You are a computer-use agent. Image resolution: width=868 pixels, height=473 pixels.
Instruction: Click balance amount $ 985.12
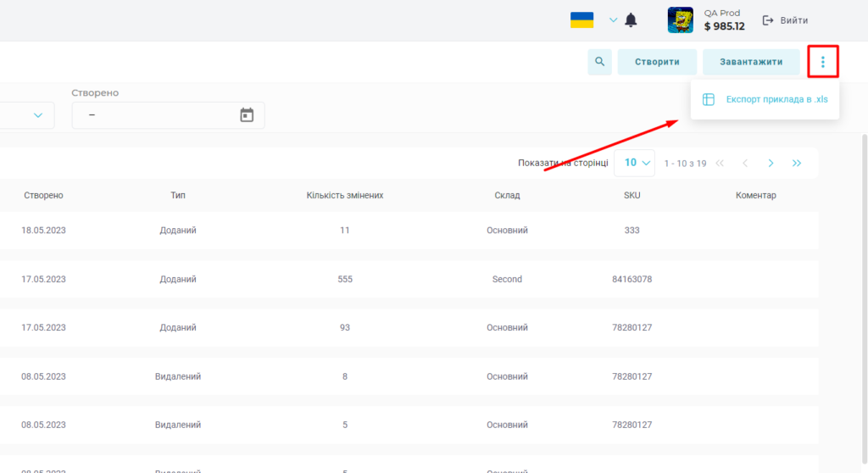724,26
